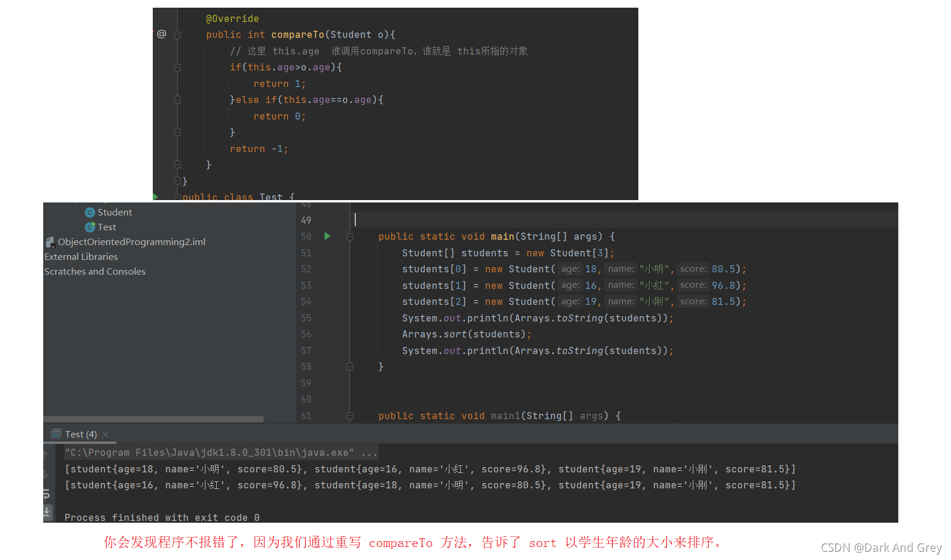Click the java.exe command line in console

coord(221,453)
